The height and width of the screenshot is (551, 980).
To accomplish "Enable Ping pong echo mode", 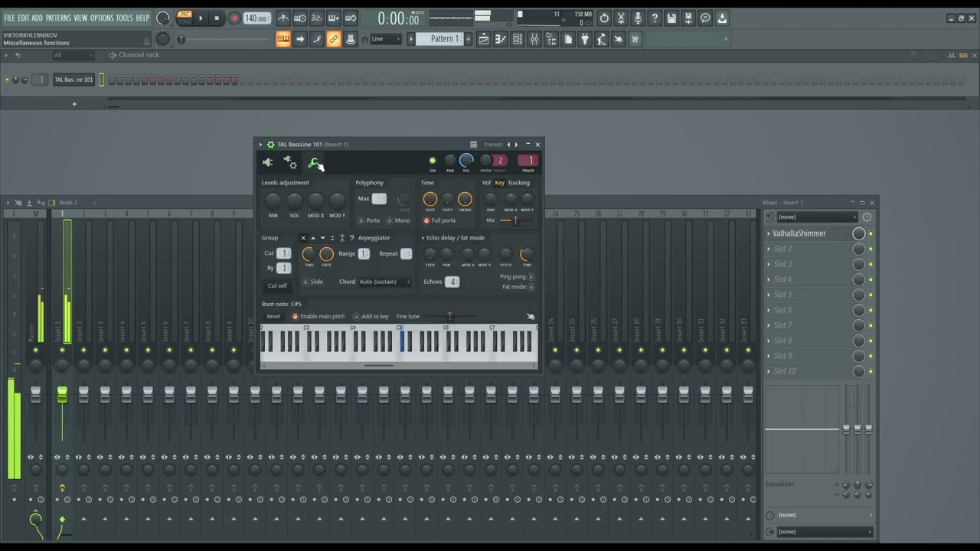I will pyautogui.click(x=531, y=277).
